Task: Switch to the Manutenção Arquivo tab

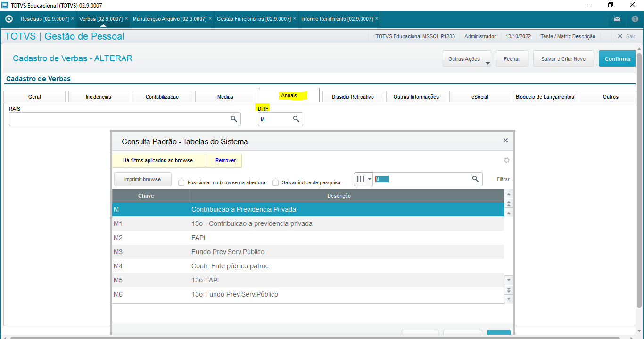Action: 170,19
